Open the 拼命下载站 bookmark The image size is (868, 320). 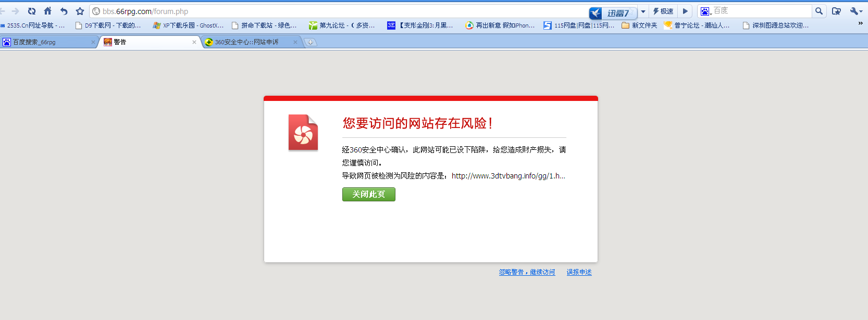point(264,25)
